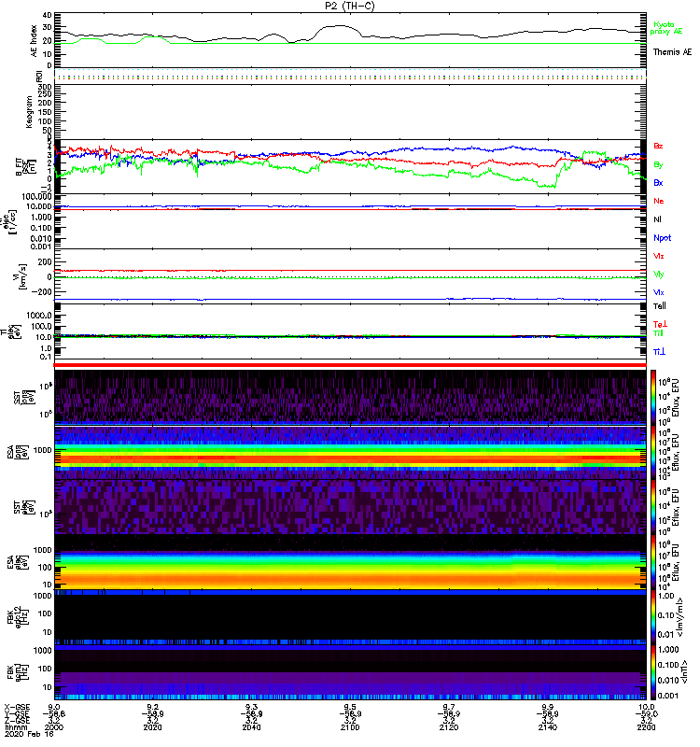
Task: Click the plot title "P2 (TH-C)"
Action: tap(349, 6)
